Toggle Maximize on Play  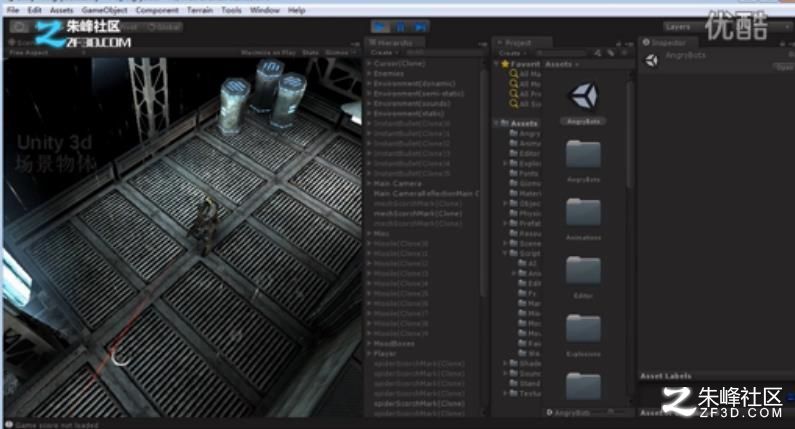click(268, 53)
